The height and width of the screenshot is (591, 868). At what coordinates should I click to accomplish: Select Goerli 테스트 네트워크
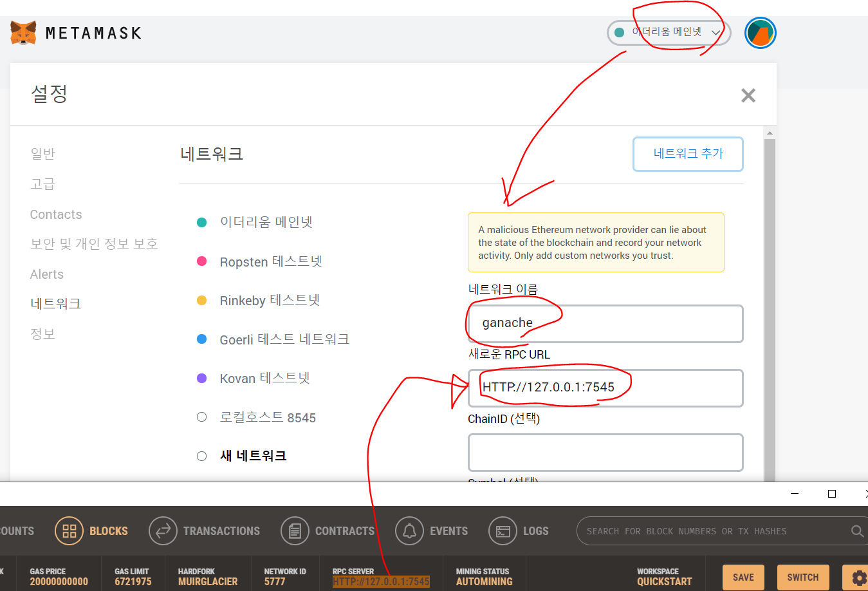tap(284, 339)
